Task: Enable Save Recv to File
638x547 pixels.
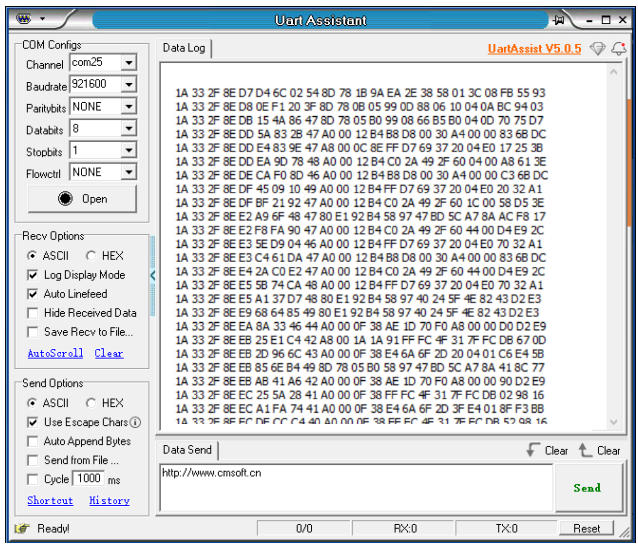Action: tap(32, 332)
